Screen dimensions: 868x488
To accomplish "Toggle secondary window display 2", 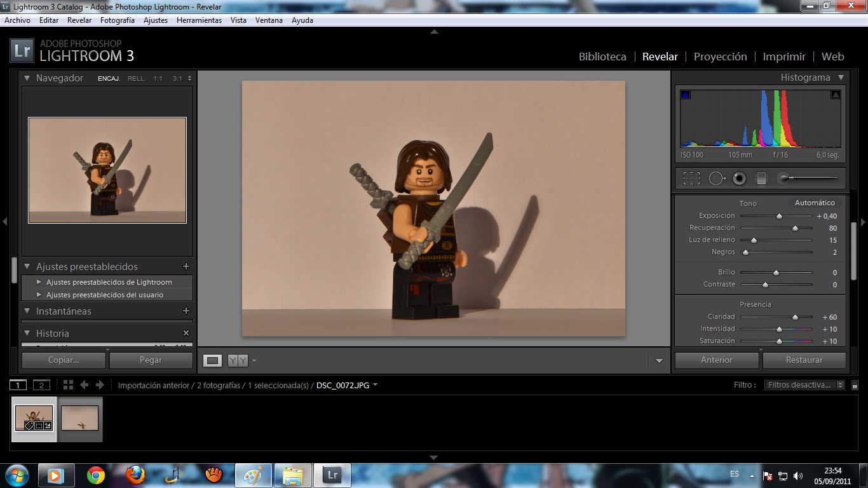I will 41,385.
